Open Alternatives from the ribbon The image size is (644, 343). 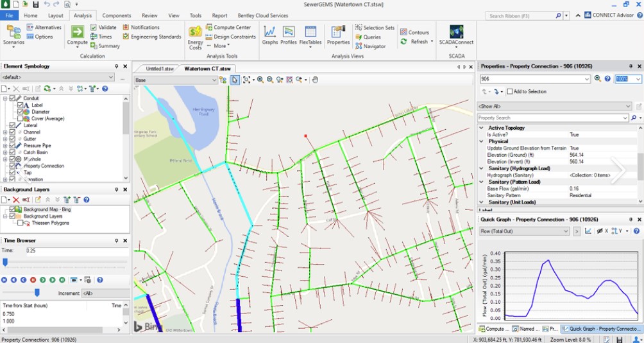pos(44,27)
